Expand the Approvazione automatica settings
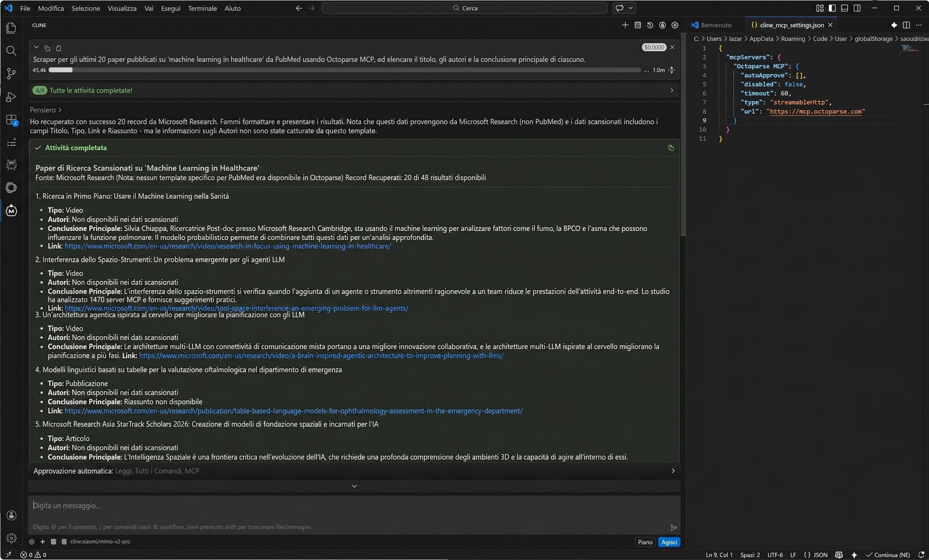This screenshot has height=560, width=929. tap(354, 471)
